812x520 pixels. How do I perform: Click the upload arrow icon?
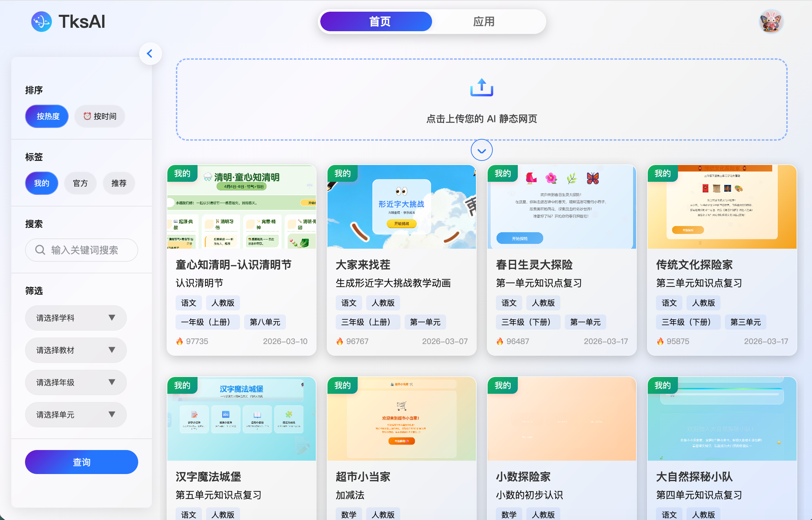click(481, 87)
